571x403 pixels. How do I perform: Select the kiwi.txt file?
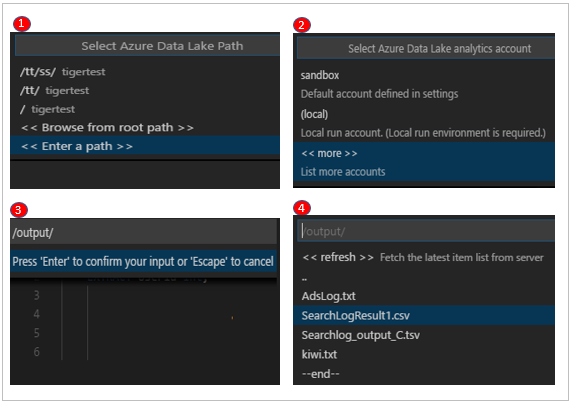[x=424, y=354]
